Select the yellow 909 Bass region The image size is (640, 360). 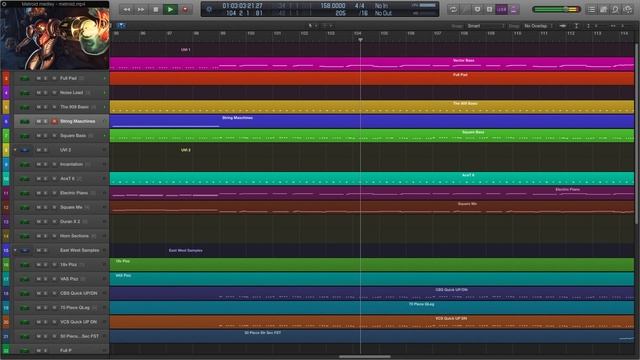click(x=371, y=107)
